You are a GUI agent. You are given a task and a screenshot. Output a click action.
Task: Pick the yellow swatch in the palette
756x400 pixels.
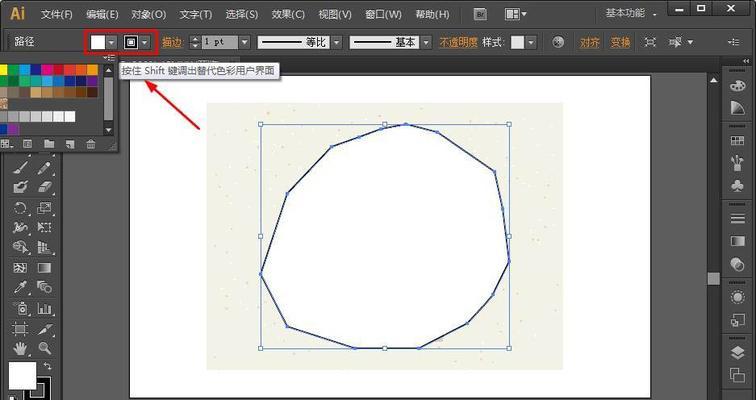pos(5,69)
